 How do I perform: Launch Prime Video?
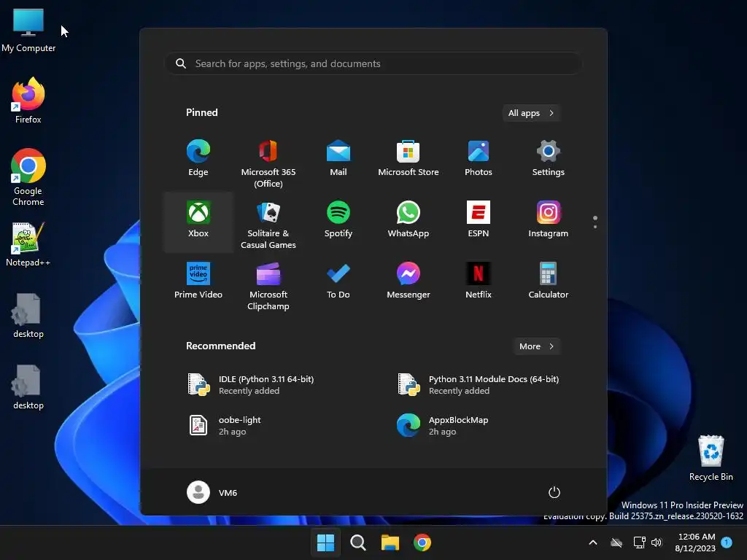pyautogui.click(x=198, y=281)
